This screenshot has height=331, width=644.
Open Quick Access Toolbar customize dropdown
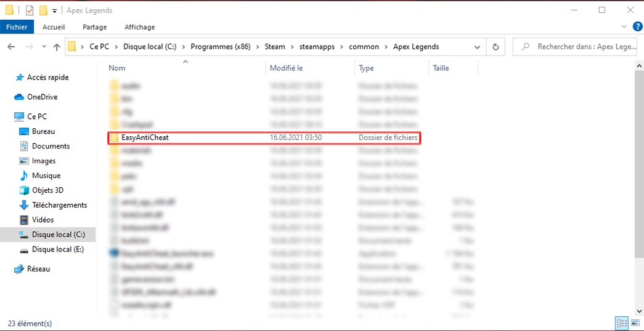click(x=55, y=10)
